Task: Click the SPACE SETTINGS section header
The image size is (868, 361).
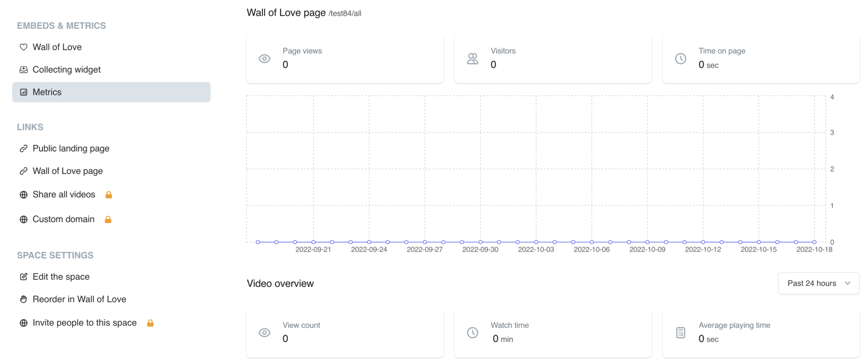Action: (55, 255)
